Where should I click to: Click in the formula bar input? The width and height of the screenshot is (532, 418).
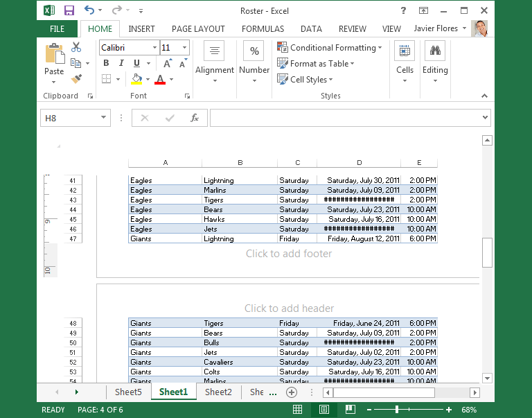(x=346, y=118)
